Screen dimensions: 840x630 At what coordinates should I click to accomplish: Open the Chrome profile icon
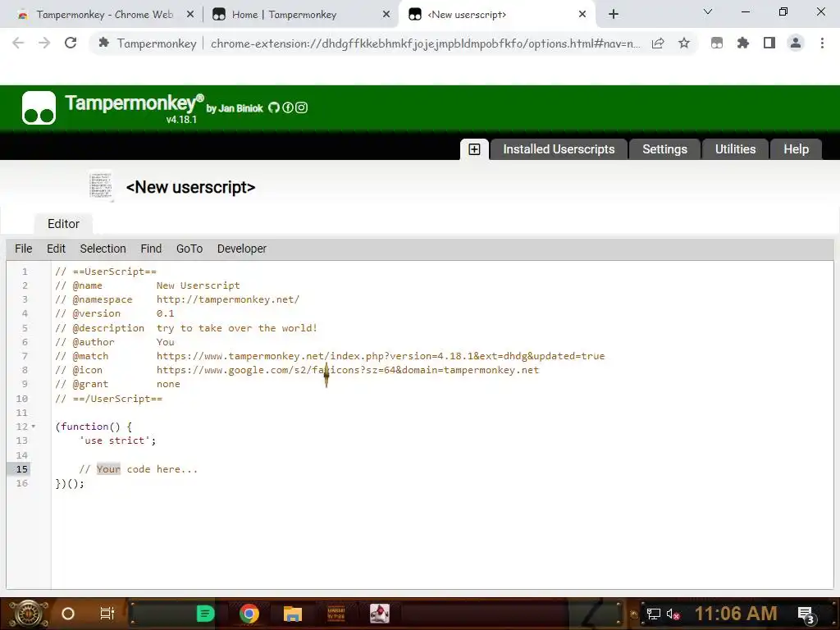(x=796, y=43)
